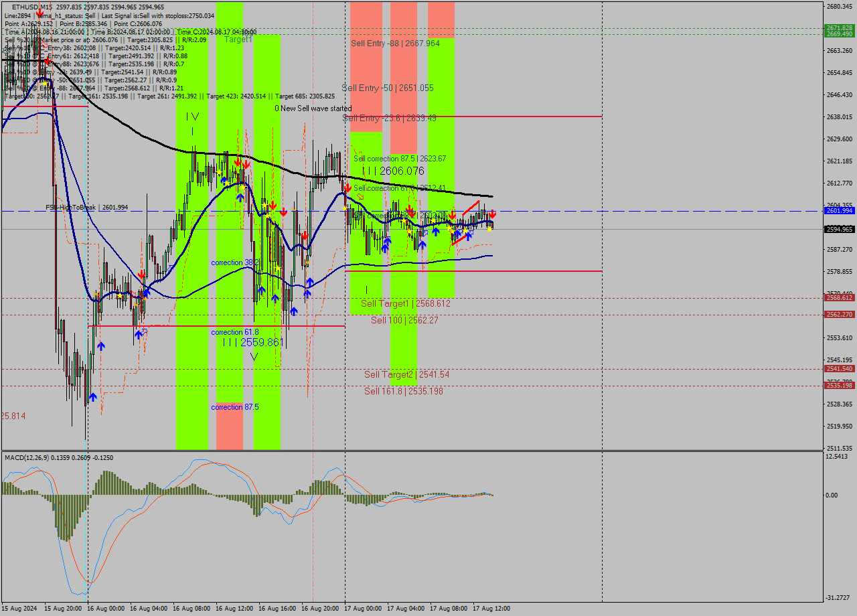This screenshot has width=857, height=616.
Task: Click the '16 Aug 12:00' time axis label
Action: point(234,609)
